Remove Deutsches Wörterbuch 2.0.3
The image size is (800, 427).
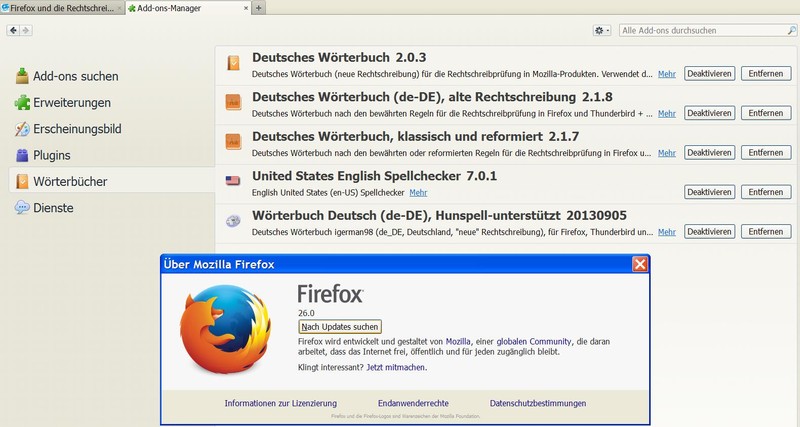[765, 73]
